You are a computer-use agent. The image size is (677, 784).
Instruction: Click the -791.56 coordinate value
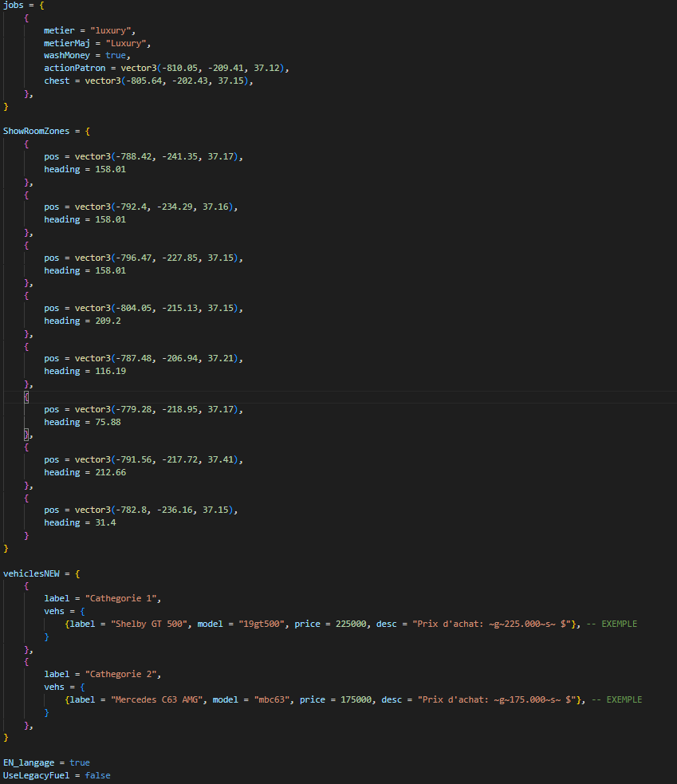134,460
